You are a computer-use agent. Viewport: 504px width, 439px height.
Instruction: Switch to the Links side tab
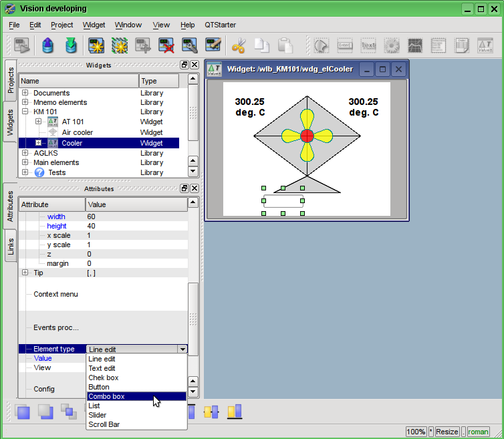[10, 247]
